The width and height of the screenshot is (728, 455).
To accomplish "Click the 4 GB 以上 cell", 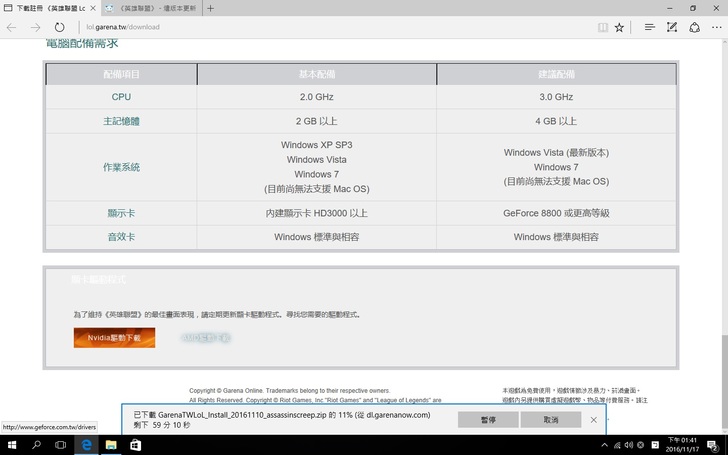I will [556, 121].
